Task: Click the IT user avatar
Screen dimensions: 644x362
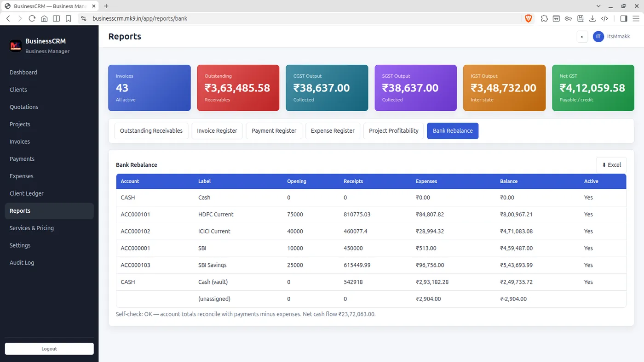Action: tap(598, 36)
